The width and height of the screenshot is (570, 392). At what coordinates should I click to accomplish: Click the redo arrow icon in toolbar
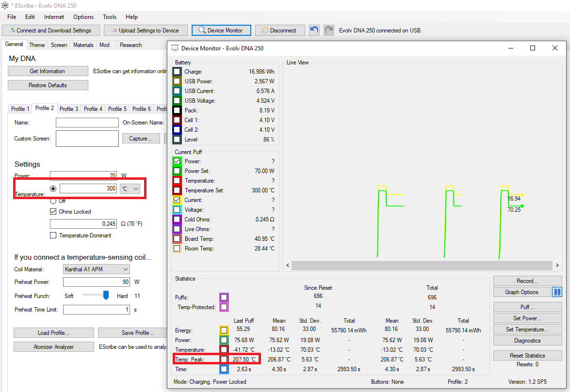click(x=329, y=30)
